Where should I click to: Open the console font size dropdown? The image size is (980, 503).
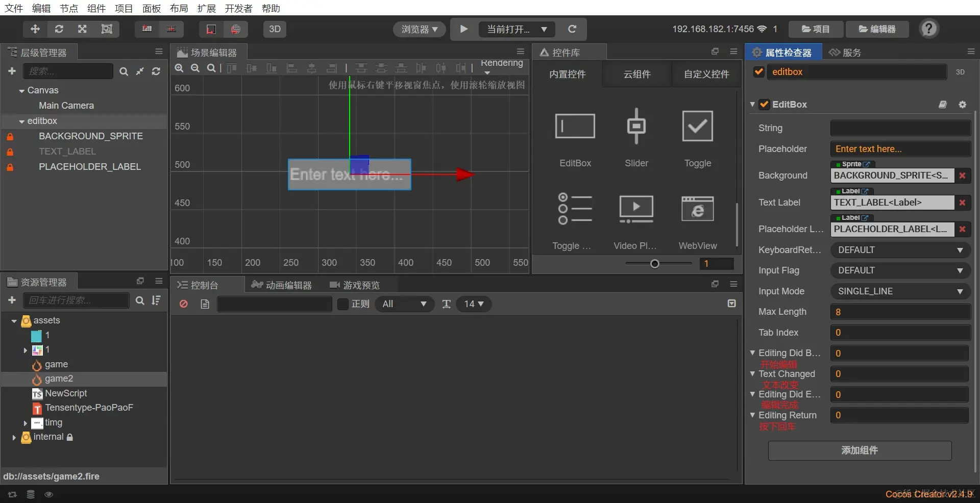[474, 304]
